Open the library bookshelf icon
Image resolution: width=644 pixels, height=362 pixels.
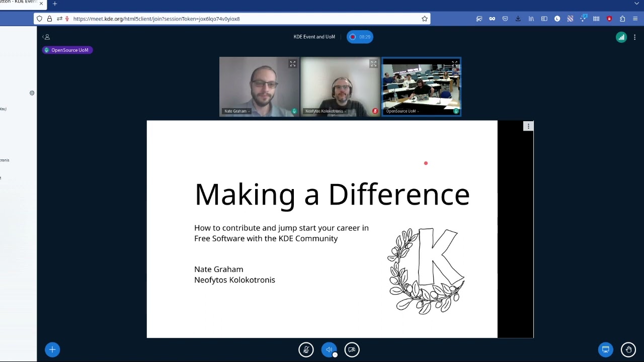coord(531,19)
